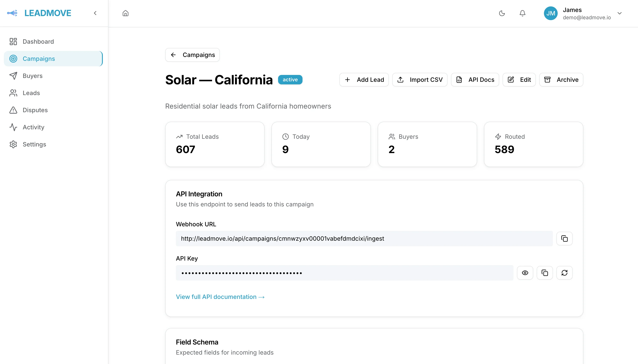Click the Today clock icon

285,137
